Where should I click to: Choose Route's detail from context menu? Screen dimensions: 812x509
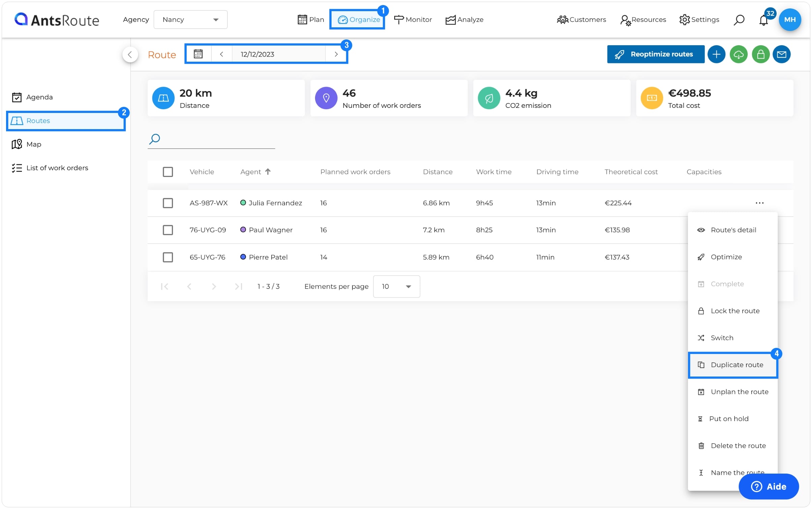(x=732, y=230)
